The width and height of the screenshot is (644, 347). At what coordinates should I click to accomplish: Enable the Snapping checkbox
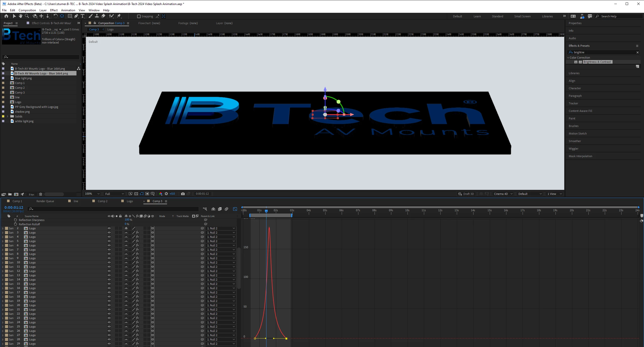(139, 16)
